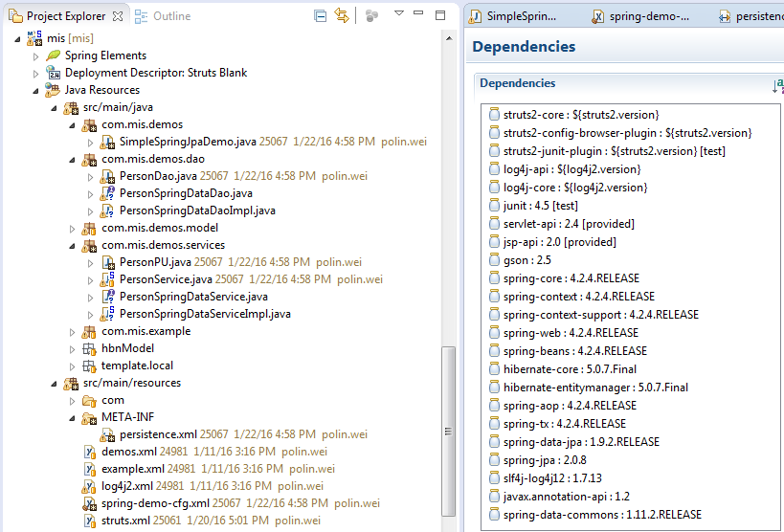784x532 pixels.
Task: Select PersonSpringDataDaoImpl.java in the tree
Action: click(197, 211)
